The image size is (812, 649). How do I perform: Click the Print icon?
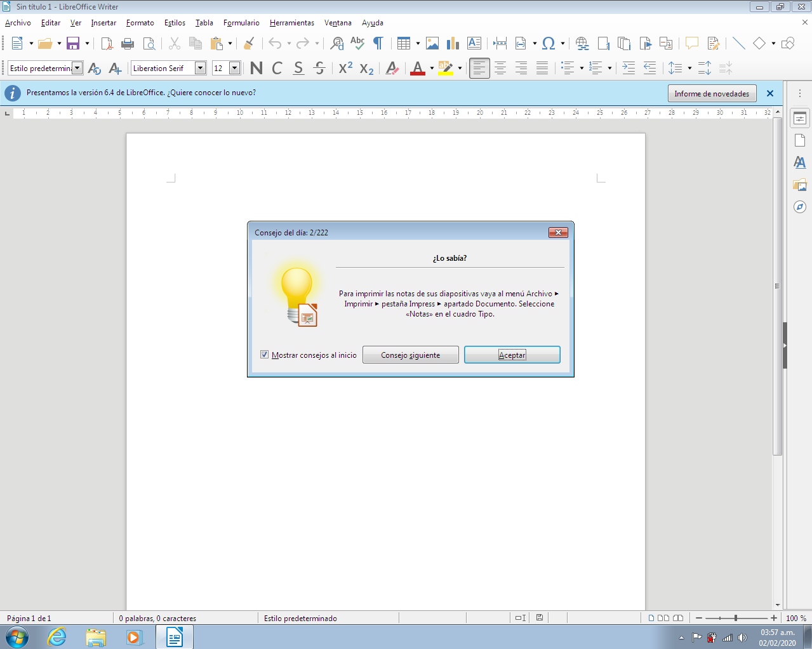128,43
